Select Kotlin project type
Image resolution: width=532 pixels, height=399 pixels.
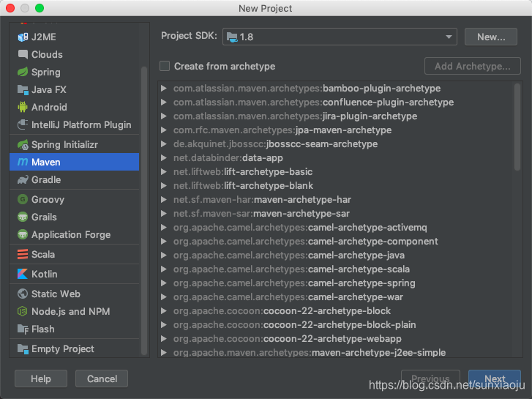click(x=75, y=274)
